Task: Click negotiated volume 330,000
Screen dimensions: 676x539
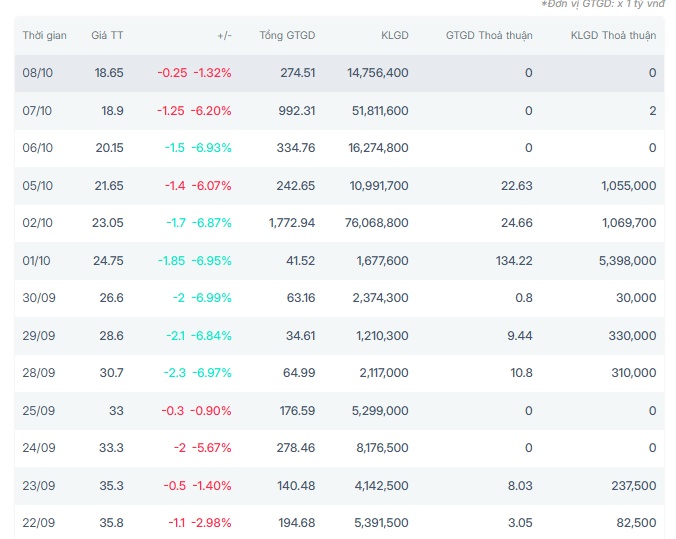Action: coord(632,336)
